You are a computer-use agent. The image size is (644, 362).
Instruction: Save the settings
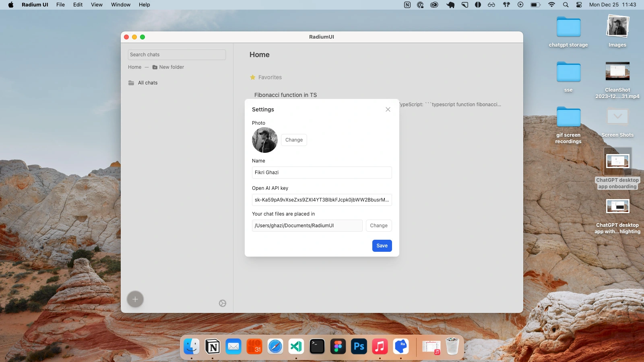382,246
